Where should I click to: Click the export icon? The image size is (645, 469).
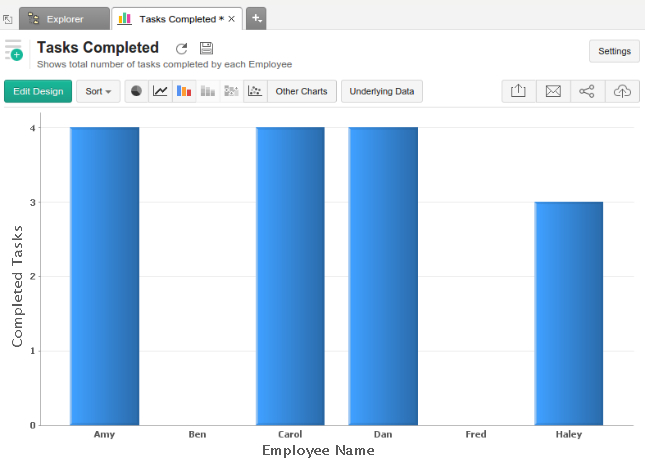pos(518,91)
